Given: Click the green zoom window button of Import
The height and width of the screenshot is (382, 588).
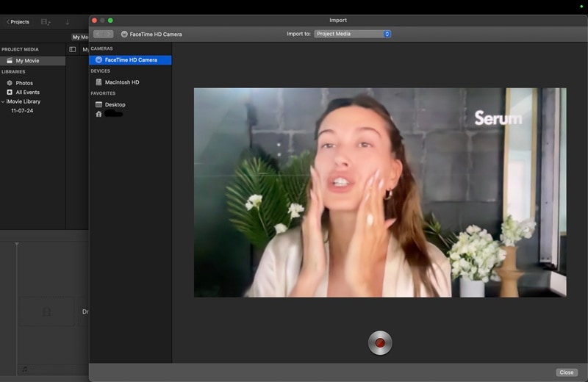Looking at the screenshot, I should pyautogui.click(x=110, y=21).
